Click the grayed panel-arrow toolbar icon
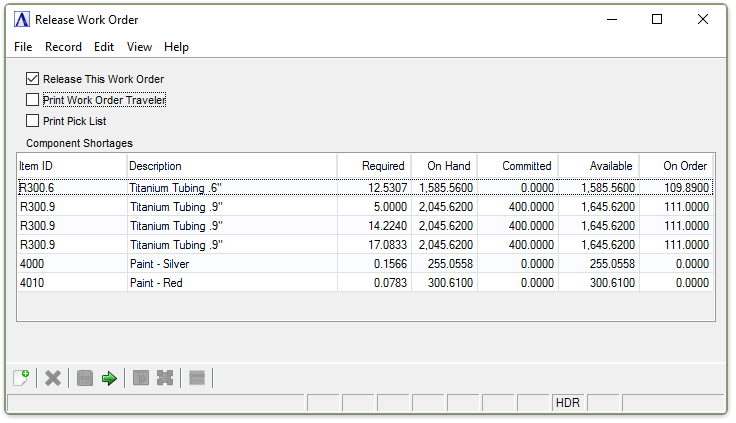Viewport: 736px width, 423px height. tap(141, 378)
